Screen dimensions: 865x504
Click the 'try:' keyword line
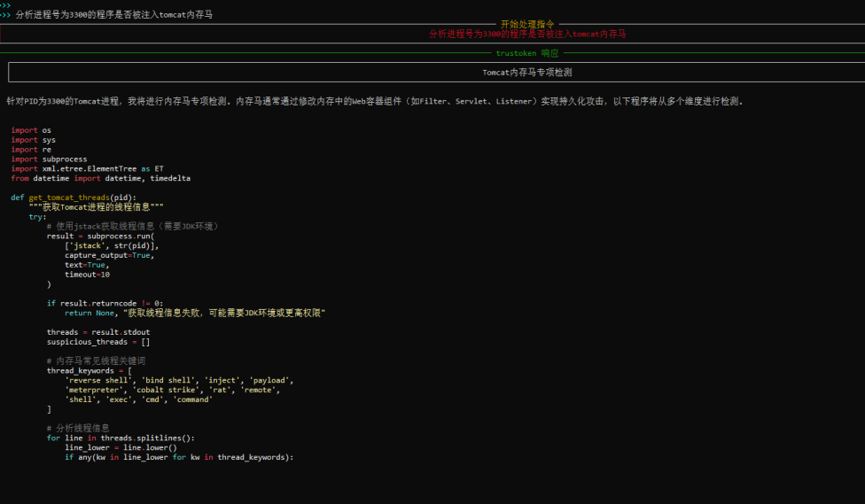[37, 217]
